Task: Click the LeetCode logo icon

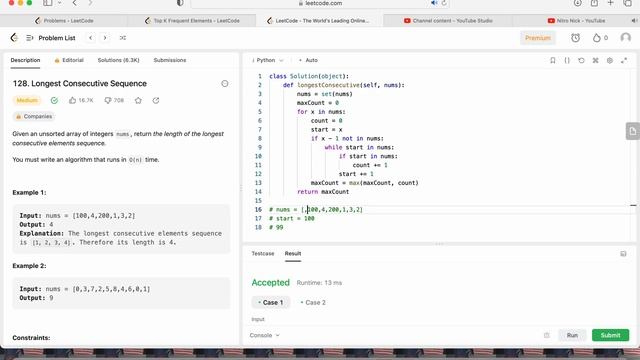Action: (x=14, y=38)
